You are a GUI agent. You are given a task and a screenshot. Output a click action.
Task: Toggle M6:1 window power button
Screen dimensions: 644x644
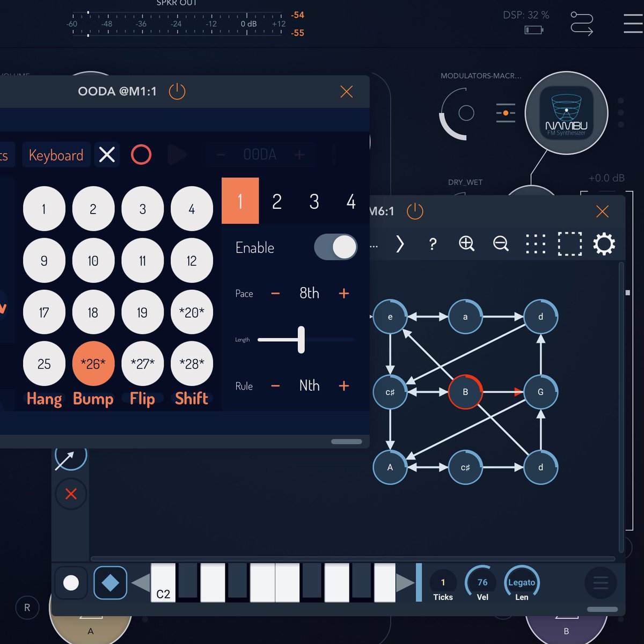[x=415, y=211]
